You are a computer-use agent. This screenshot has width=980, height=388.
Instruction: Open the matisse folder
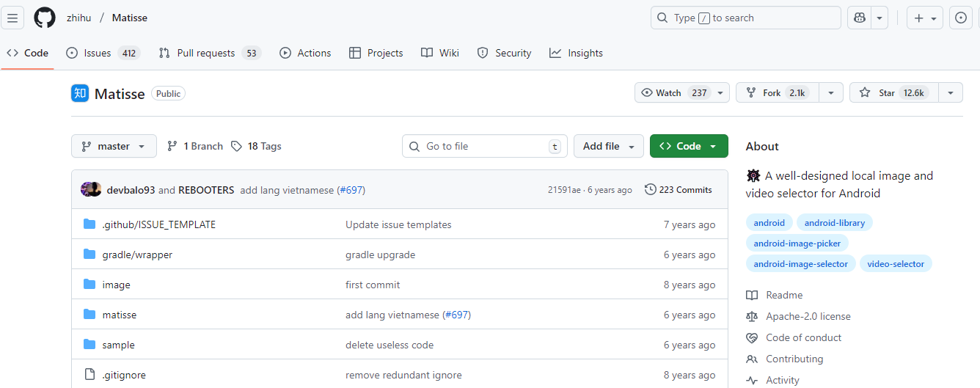pos(120,315)
